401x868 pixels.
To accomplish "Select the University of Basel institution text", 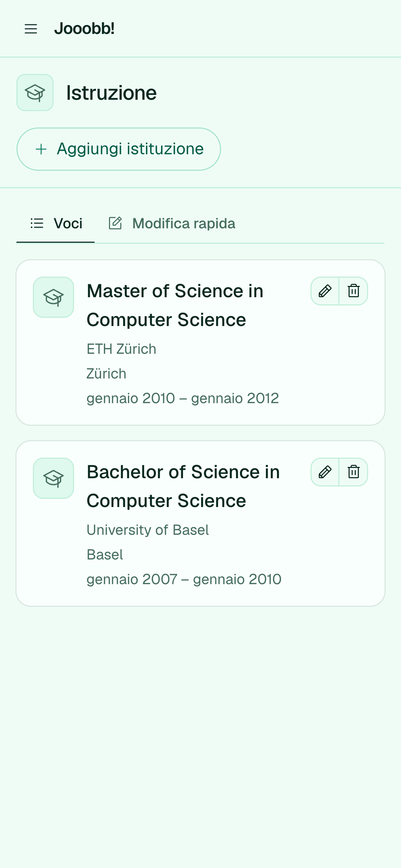I will tap(148, 530).
